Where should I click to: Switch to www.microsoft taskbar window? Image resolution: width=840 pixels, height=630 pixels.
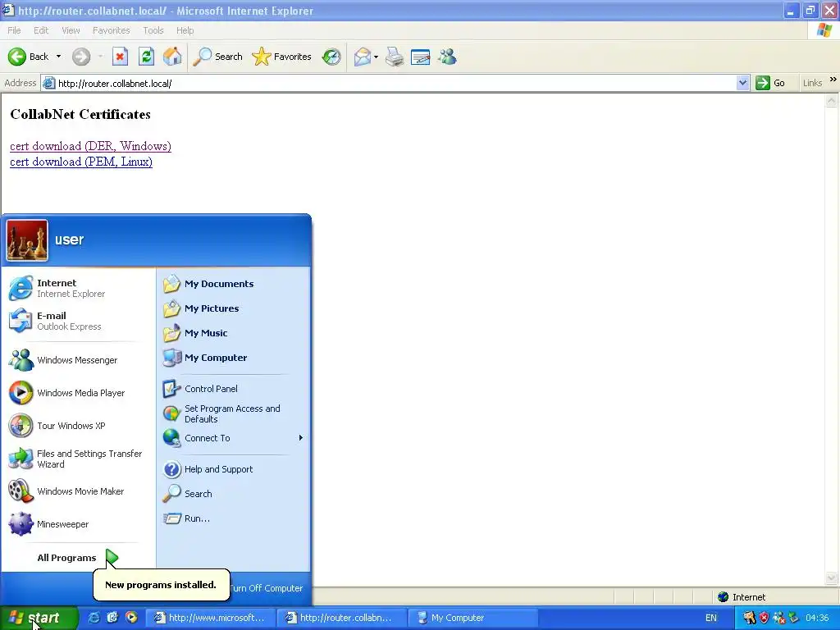tap(211, 618)
